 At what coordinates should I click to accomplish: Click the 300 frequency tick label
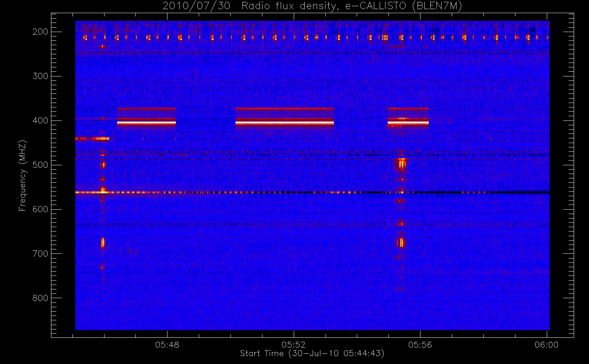[x=40, y=76]
